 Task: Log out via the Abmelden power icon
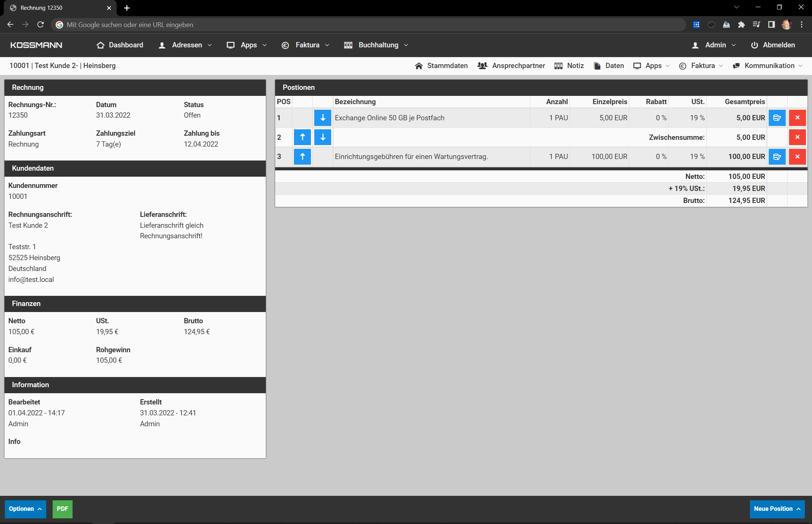(x=755, y=45)
